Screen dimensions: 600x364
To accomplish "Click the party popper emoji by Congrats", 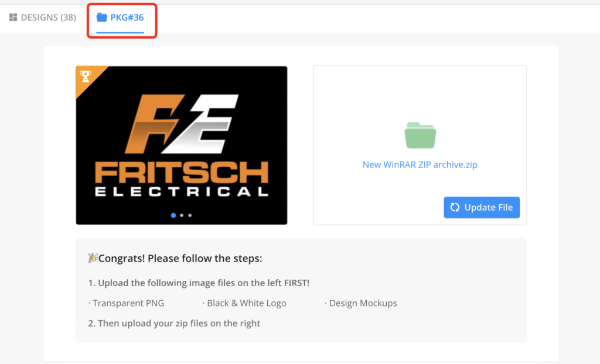I will [x=93, y=258].
